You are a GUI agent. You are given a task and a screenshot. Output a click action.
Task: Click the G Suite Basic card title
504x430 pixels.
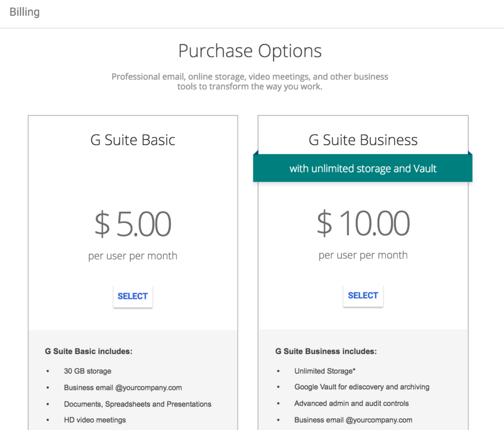click(x=133, y=140)
